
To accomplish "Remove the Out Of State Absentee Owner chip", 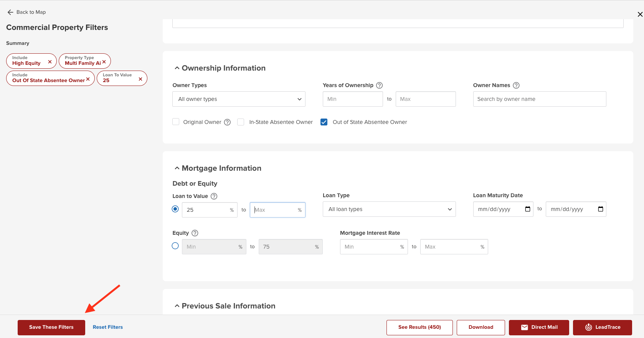I will [x=88, y=79].
